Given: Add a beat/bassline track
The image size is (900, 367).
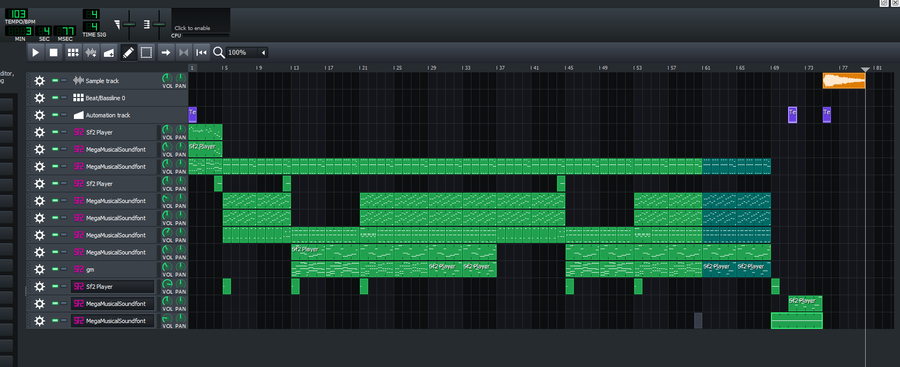Looking at the screenshot, I should point(73,53).
